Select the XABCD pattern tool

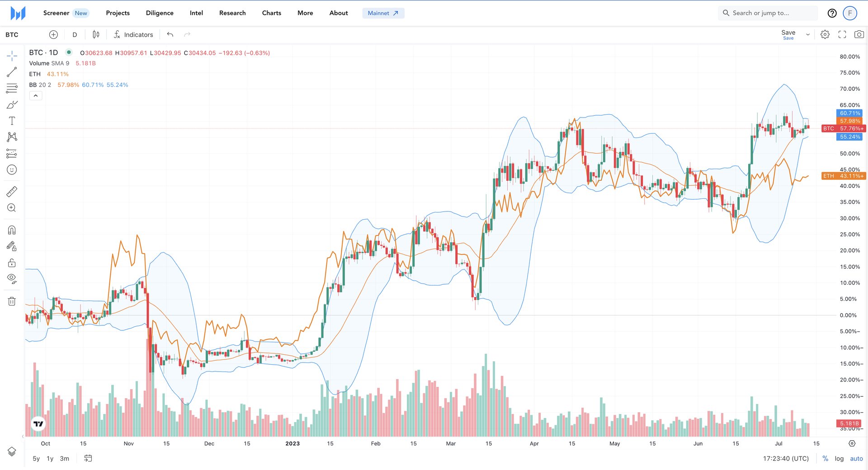12,136
